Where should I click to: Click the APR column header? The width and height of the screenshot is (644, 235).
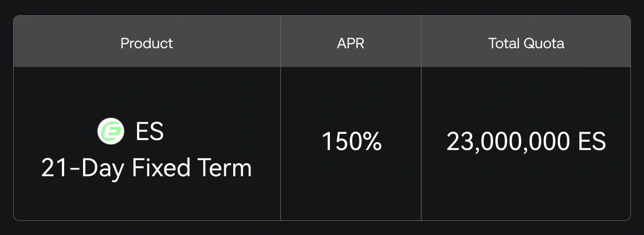(x=350, y=43)
